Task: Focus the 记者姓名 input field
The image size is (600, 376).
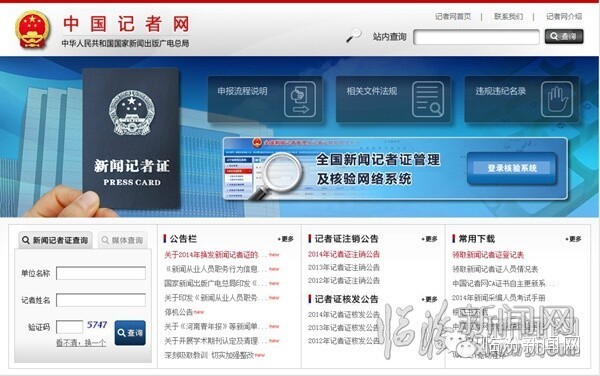Action: point(101,300)
